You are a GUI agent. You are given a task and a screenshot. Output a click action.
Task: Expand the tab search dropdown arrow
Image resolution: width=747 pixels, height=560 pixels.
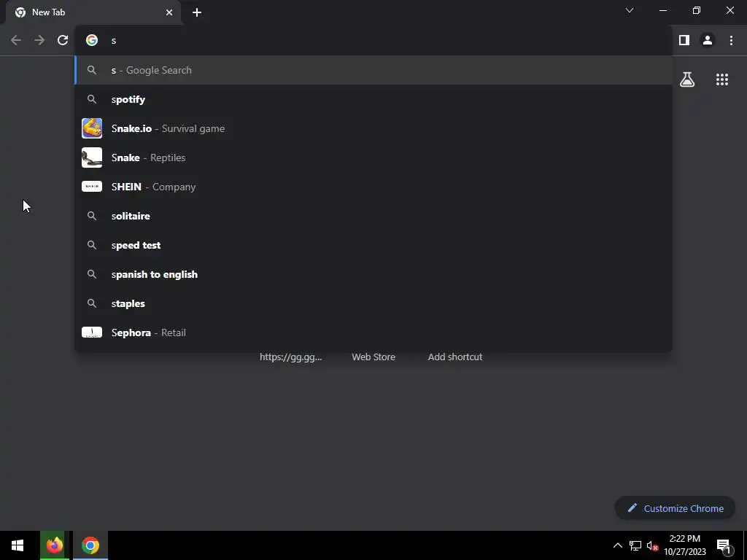pyautogui.click(x=630, y=10)
